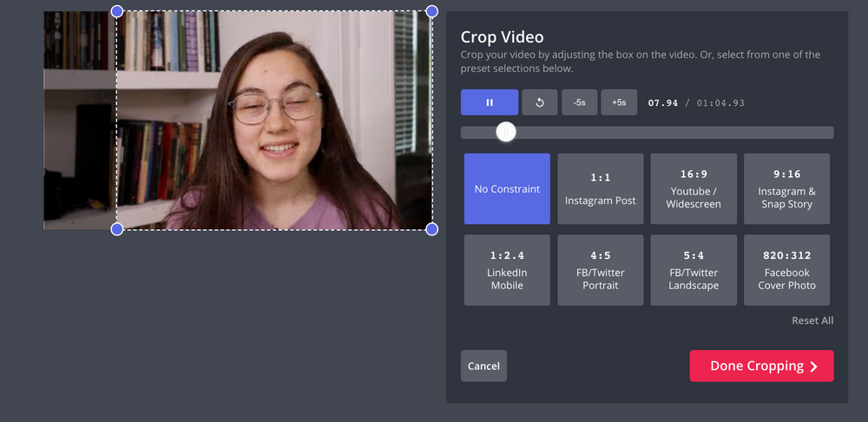Click the Reset All link
The height and width of the screenshot is (422, 868).
[x=812, y=320]
